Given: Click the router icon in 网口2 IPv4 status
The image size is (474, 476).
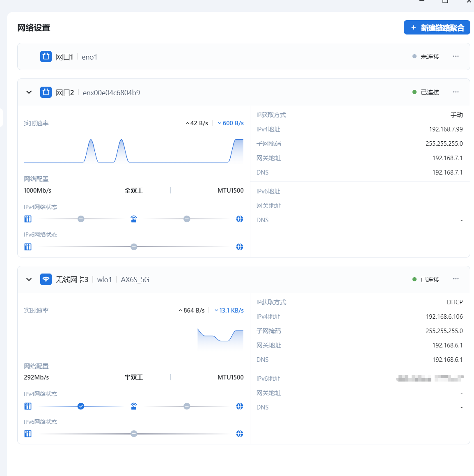Looking at the screenshot, I should tap(134, 219).
